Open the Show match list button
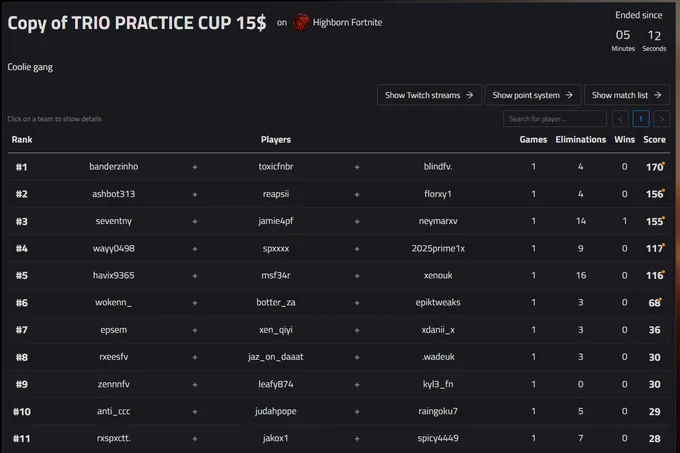The height and width of the screenshot is (453, 680). (627, 95)
